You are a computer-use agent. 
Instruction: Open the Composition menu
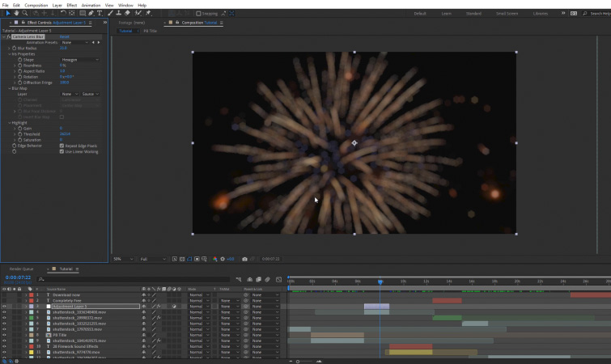[36, 5]
